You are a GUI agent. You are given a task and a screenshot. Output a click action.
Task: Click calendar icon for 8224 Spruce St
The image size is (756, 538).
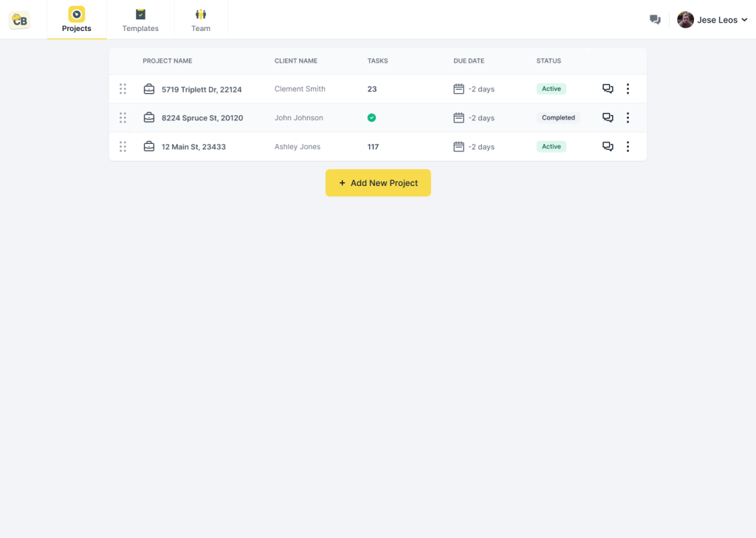tap(458, 117)
